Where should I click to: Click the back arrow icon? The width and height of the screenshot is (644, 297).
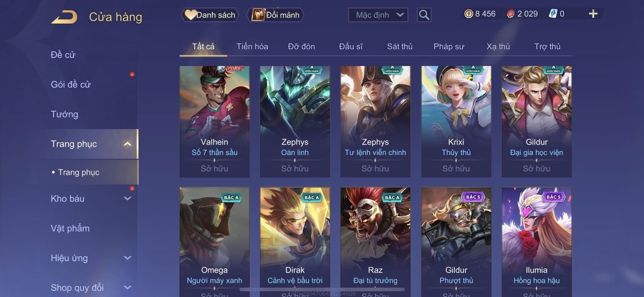click(x=64, y=17)
